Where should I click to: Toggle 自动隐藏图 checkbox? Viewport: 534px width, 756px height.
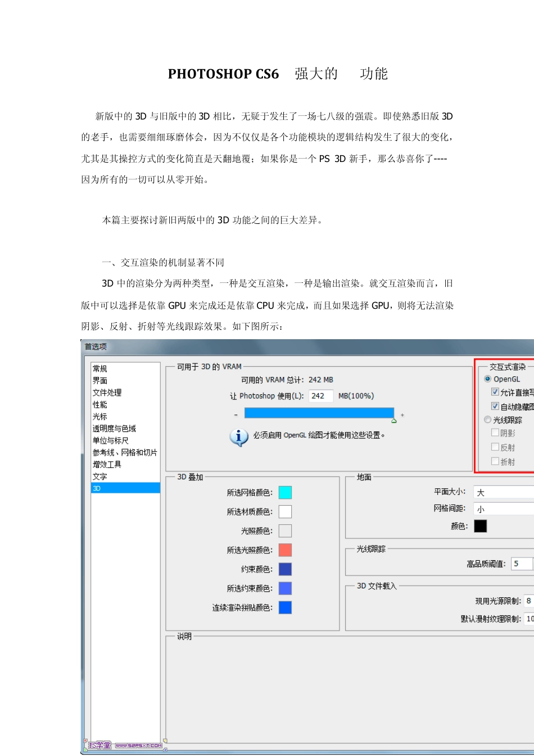click(495, 406)
